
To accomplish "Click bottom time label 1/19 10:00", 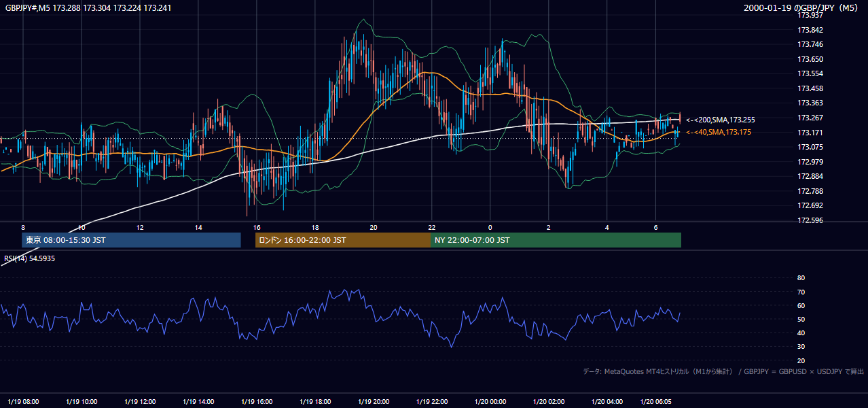I will pyautogui.click(x=82, y=401).
